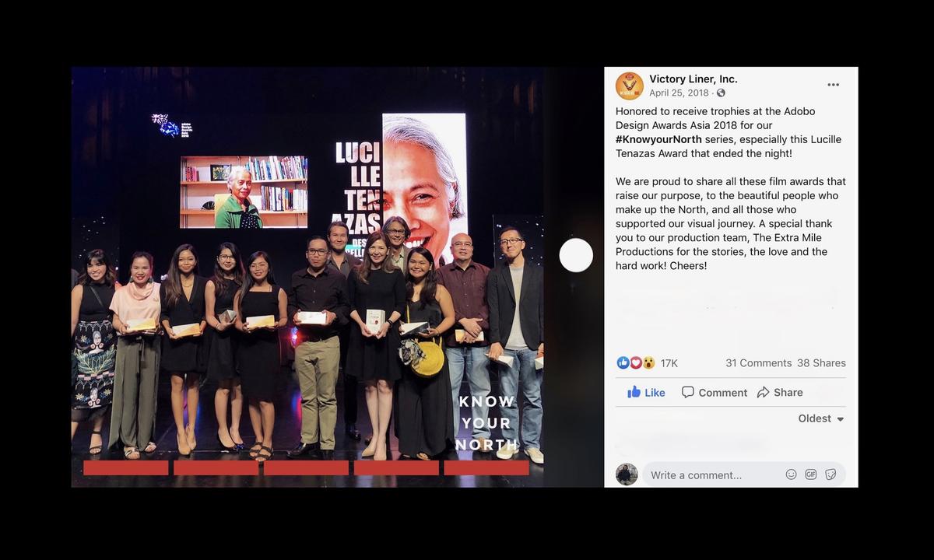Click the April 25, 2018 timestamp
The image size is (934, 560).
click(679, 93)
